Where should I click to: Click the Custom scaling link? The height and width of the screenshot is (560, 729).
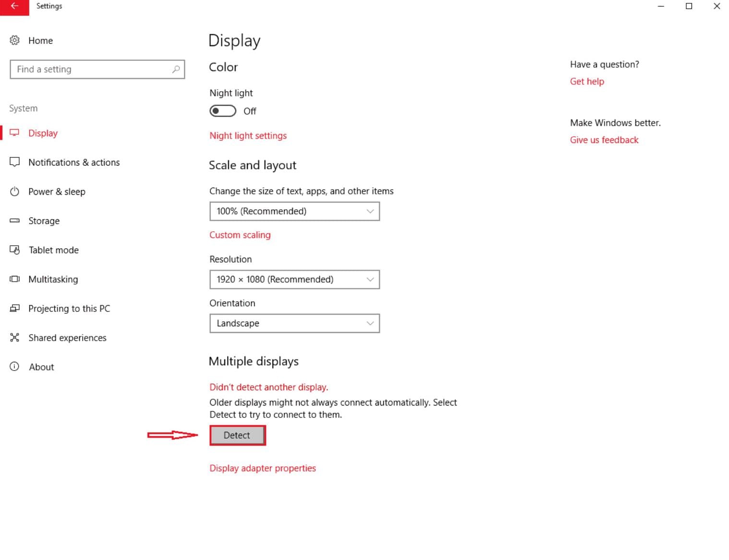(240, 235)
